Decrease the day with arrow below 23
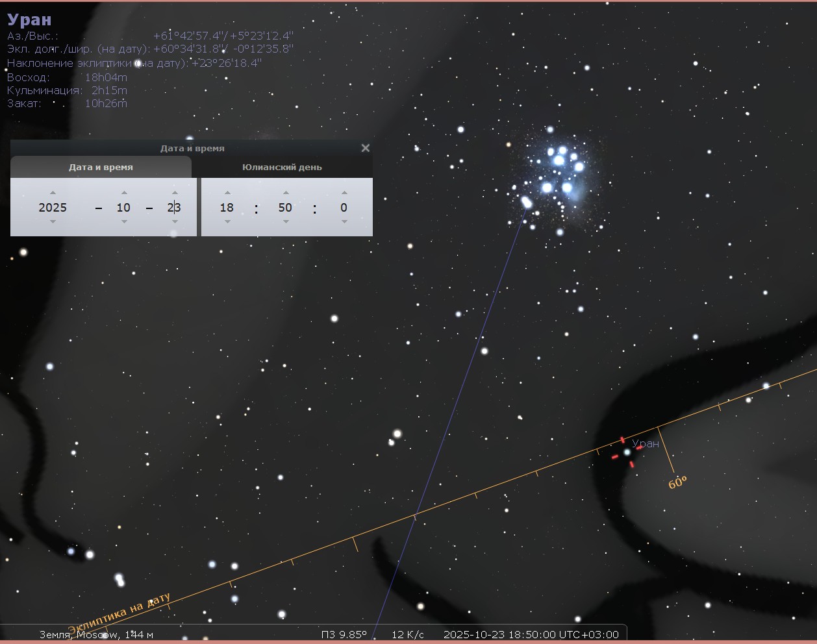 coord(175,221)
